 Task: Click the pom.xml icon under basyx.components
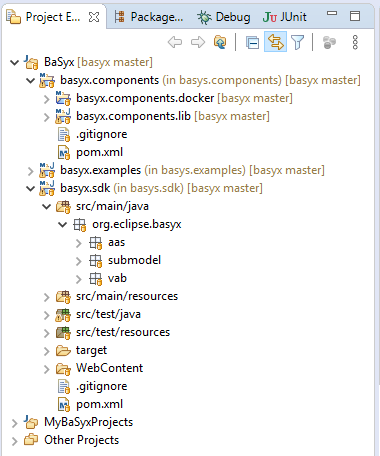click(x=64, y=152)
